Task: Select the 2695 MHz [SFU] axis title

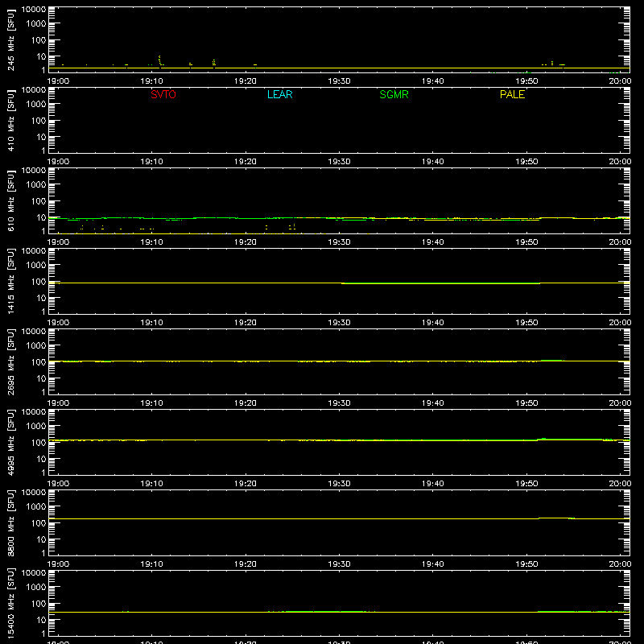Action: click(11, 362)
